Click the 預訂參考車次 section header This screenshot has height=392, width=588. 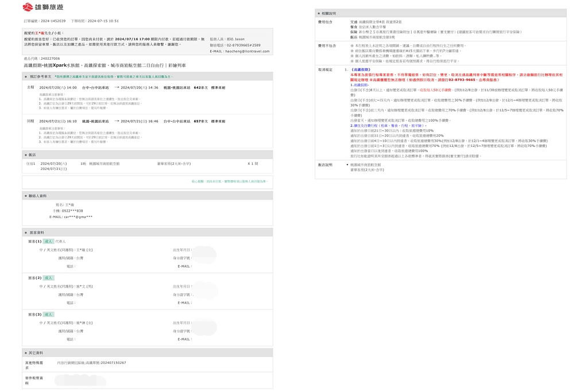[40, 76]
